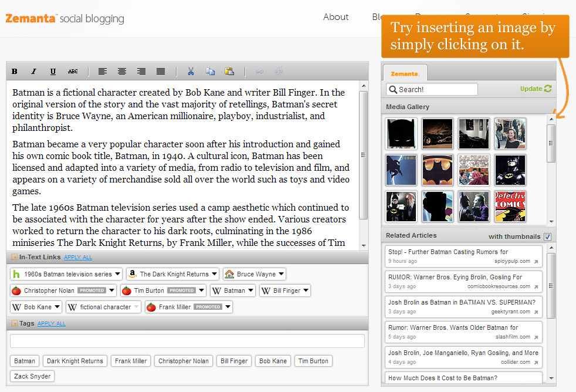This screenshot has height=392, width=576.
Task: Center align the text
Action: [122, 71]
